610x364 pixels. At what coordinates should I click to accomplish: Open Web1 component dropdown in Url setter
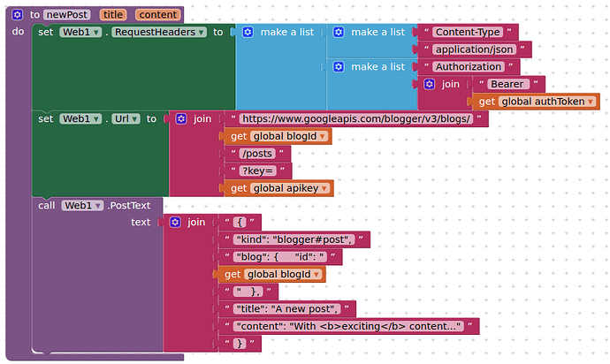[x=80, y=118]
